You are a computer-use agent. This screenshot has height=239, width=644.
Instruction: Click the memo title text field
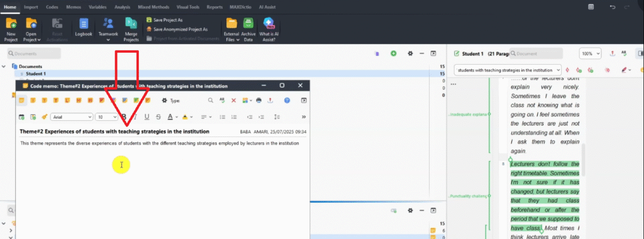click(x=114, y=131)
